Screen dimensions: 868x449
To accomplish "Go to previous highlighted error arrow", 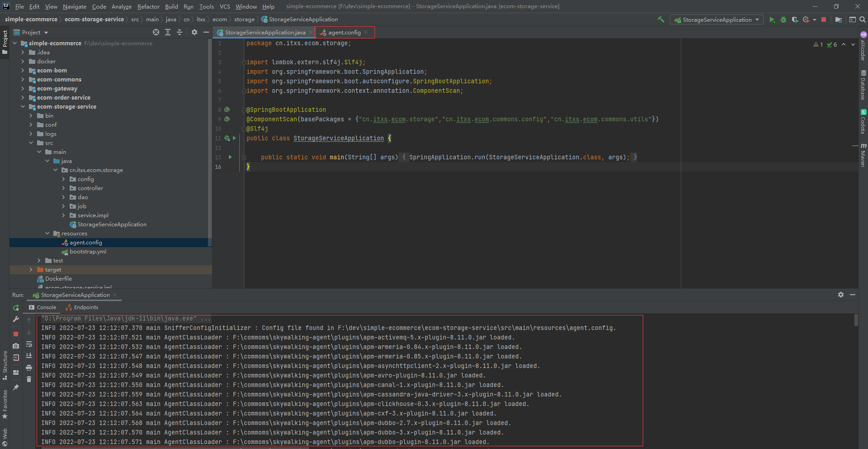I will 844,44.
